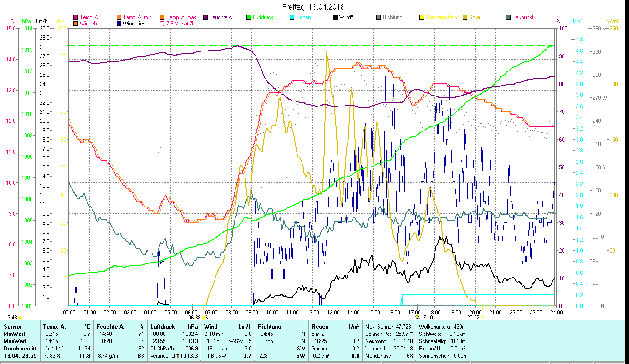Image resolution: width=629 pixels, height=364 pixels.
Task: Click the 'Sonnenschein' legend label at top
Action: (x=441, y=18)
